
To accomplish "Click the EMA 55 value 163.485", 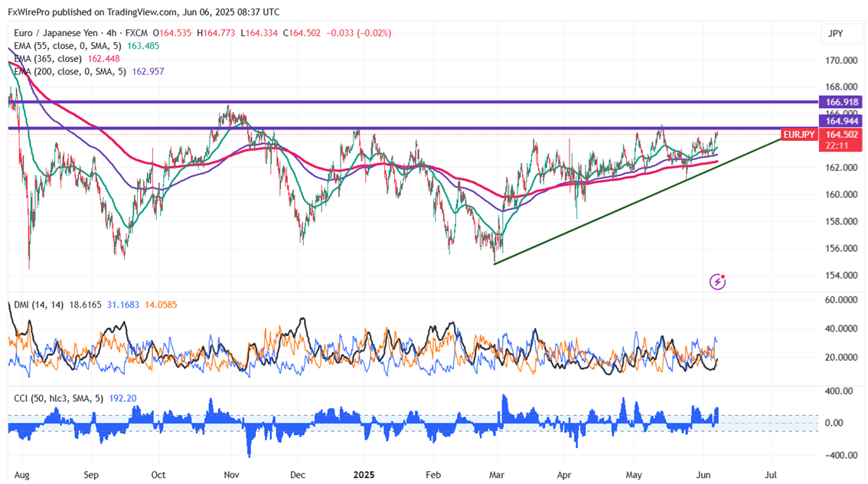I will click(143, 46).
